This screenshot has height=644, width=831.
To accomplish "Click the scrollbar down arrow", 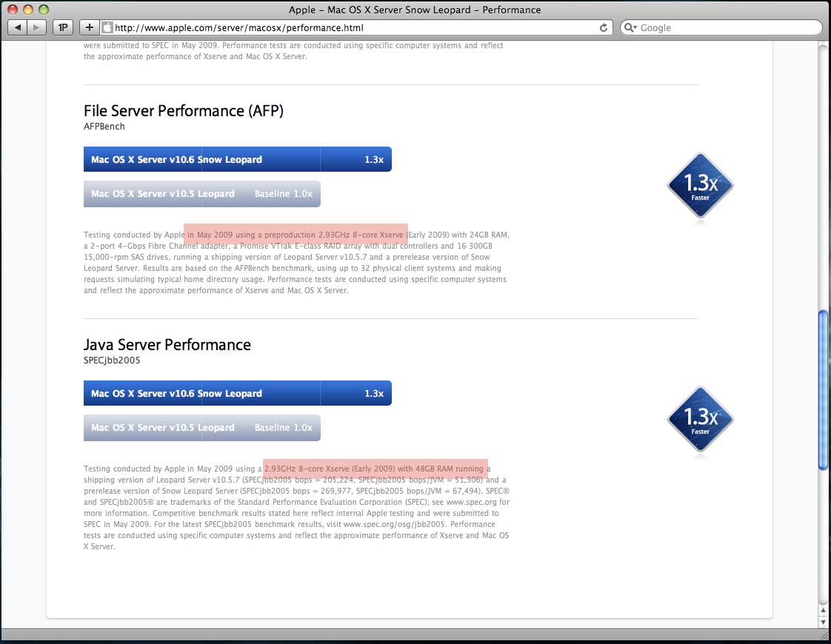I will pyautogui.click(x=823, y=621).
